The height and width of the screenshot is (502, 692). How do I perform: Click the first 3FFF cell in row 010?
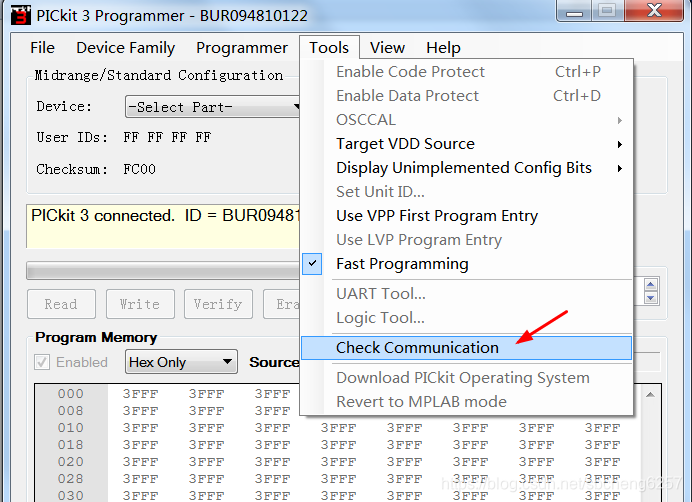(140, 428)
